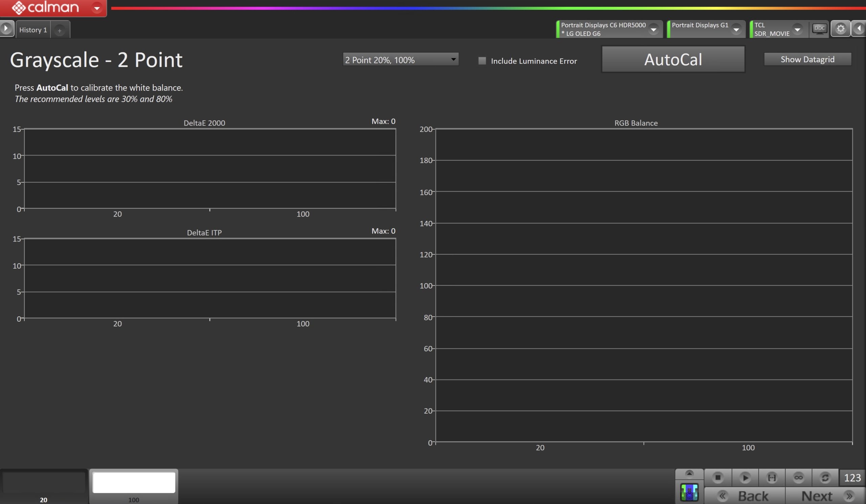Click inside the RGB Balance chart area
The width and height of the screenshot is (866, 504).
coord(644,285)
